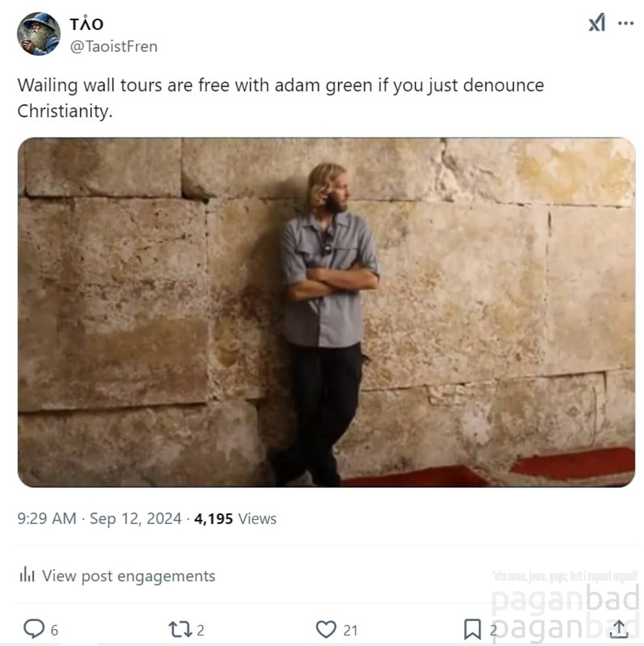This screenshot has height=646, width=644.
Task: Click the Sep 12, 2024 date
Action: click(x=136, y=519)
